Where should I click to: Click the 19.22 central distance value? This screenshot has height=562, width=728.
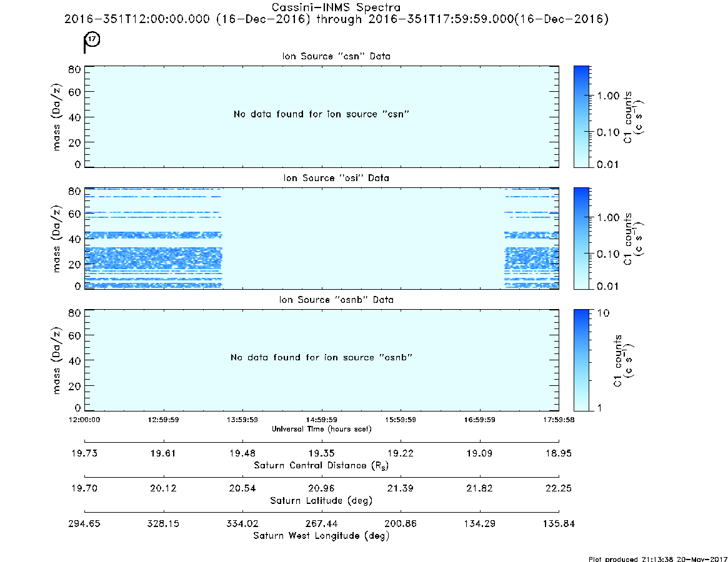tap(401, 453)
